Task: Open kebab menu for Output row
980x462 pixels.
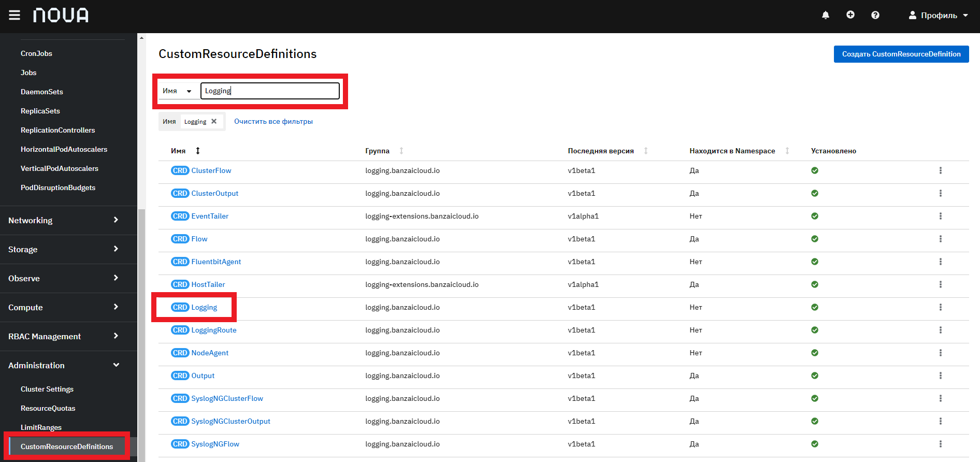Action: 941,376
